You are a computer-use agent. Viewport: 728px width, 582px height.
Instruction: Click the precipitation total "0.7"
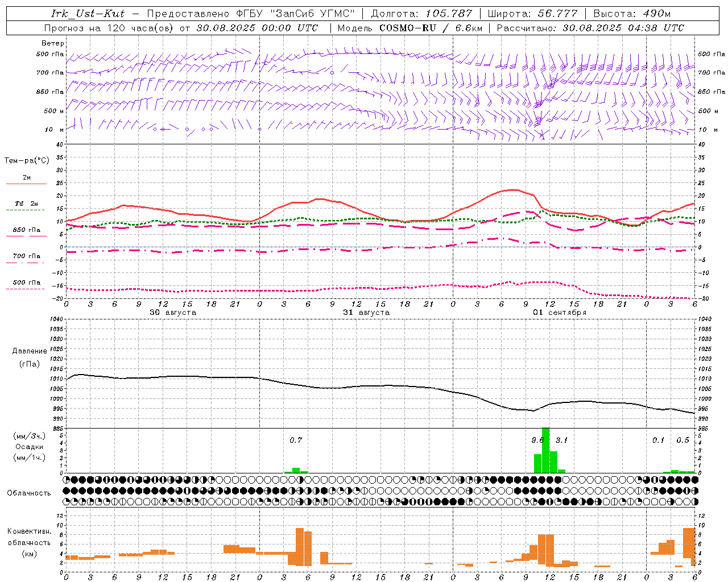[x=296, y=440]
